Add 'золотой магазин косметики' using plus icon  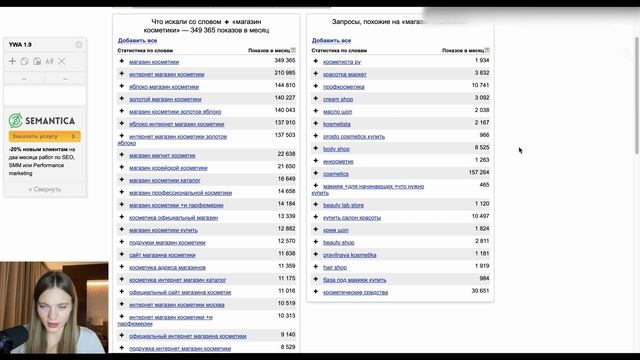point(122,99)
